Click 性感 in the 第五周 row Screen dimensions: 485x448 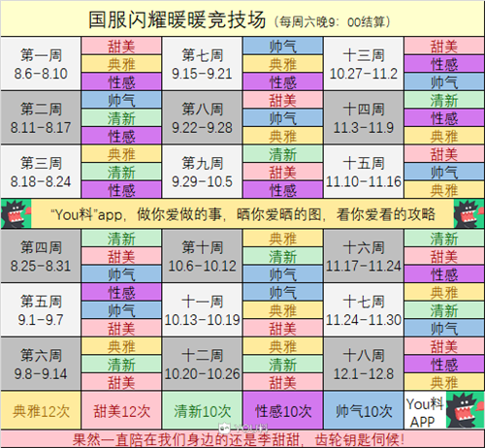(121, 292)
